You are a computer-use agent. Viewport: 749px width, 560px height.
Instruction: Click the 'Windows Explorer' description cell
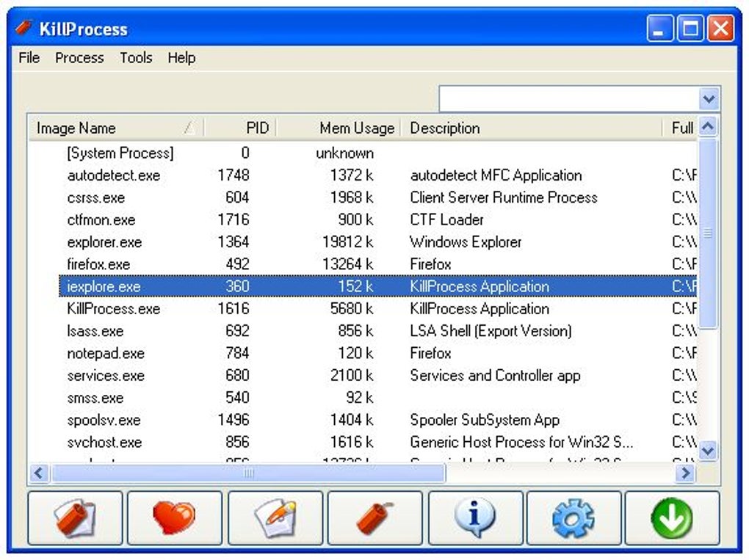[466, 242]
